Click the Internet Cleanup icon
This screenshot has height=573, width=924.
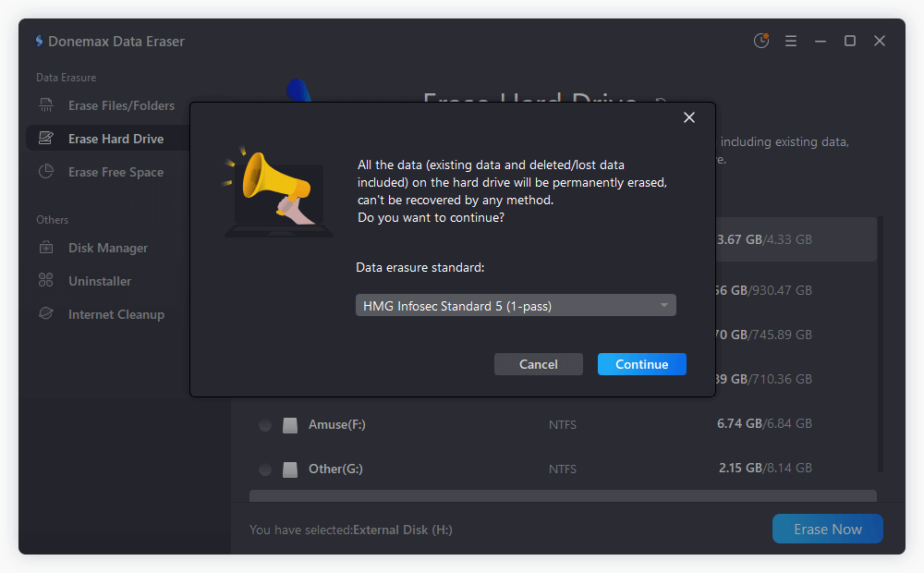point(46,313)
